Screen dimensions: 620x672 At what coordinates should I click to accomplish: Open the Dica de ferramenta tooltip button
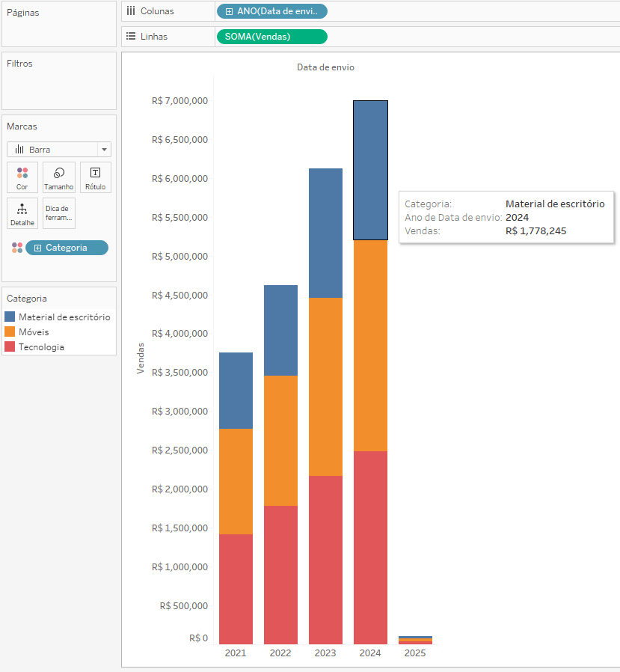click(59, 214)
